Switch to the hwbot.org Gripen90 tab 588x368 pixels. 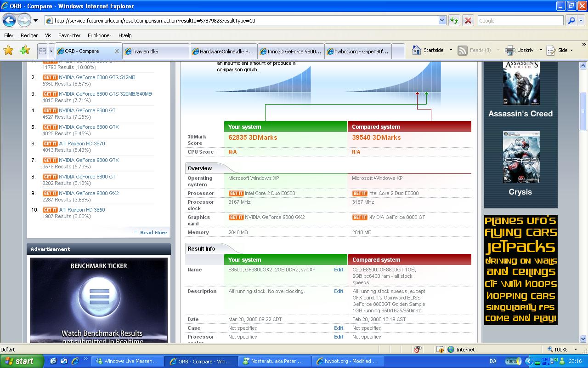pos(357,52)
